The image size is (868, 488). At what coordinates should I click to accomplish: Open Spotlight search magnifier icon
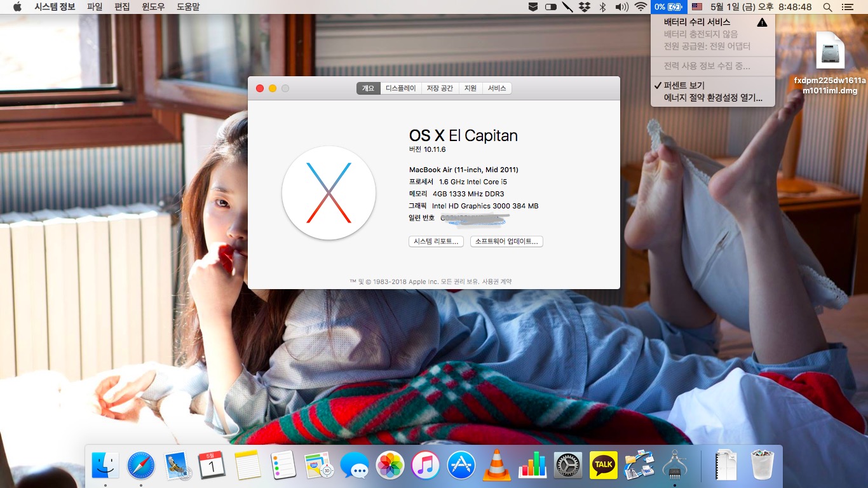(x=827, y=7)
